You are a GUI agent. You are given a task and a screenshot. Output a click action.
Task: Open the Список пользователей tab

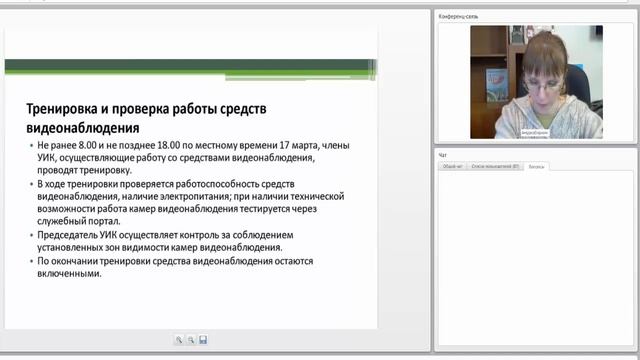(495, 167)
